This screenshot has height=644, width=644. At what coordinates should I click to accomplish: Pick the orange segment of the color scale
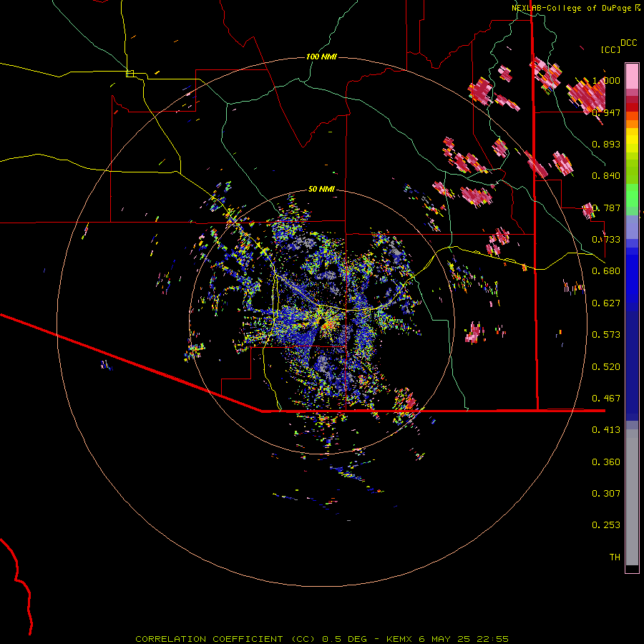632,120
